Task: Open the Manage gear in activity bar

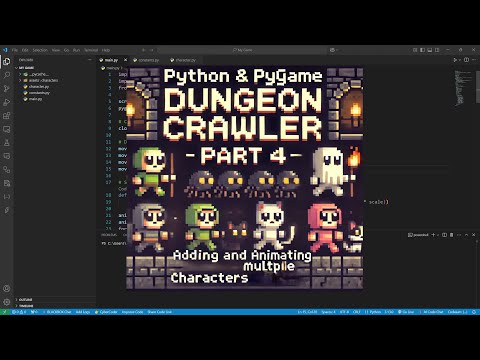Action: 7,302
